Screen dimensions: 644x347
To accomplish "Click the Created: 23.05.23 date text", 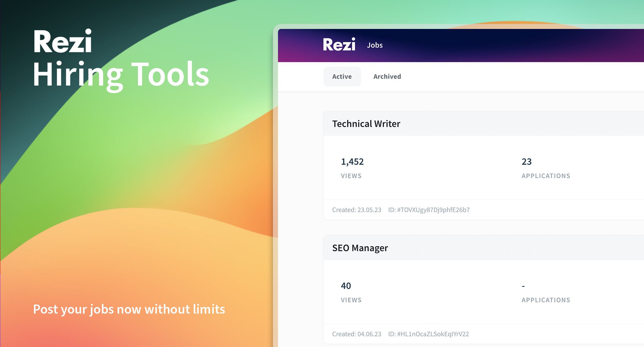I will tap(357, 210).
